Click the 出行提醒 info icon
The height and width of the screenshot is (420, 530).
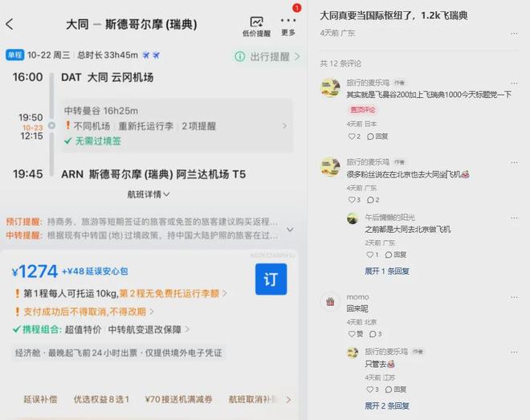click(239, 57)
